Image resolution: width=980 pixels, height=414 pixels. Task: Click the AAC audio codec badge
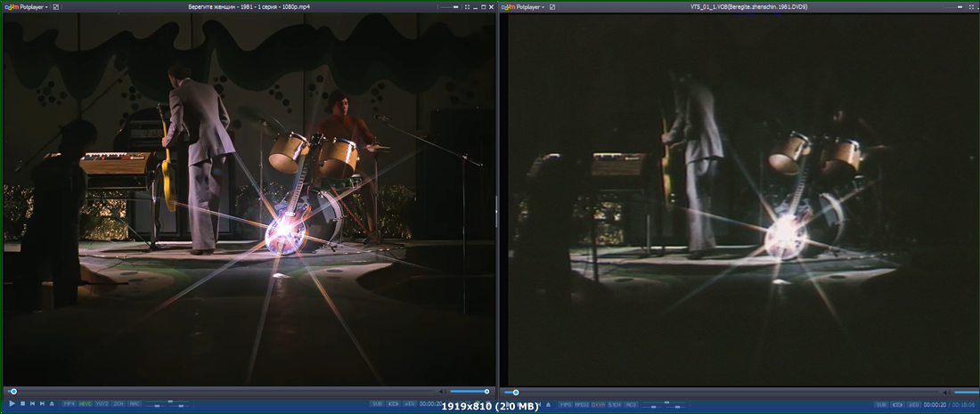(135, 404)
